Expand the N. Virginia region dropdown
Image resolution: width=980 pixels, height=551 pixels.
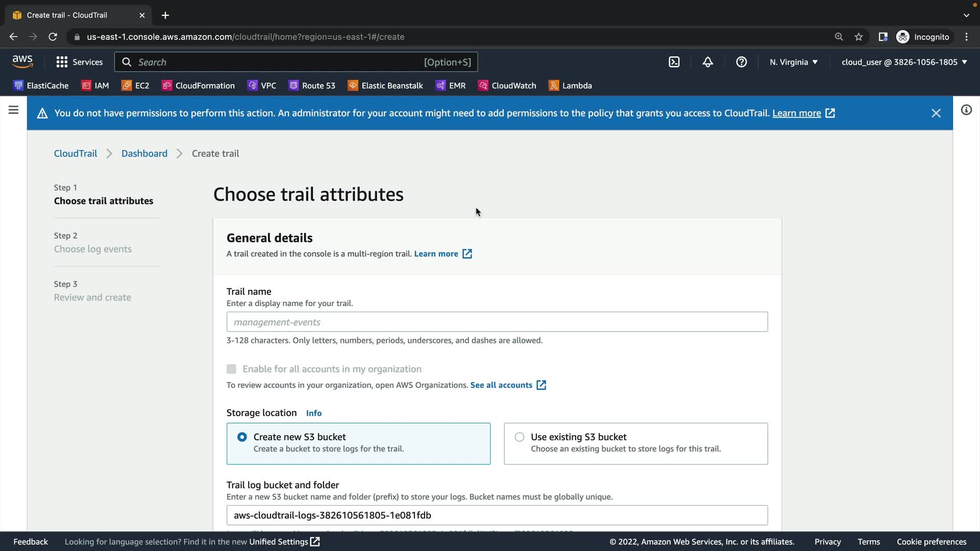pyautogui.click(x=794, y=62)
